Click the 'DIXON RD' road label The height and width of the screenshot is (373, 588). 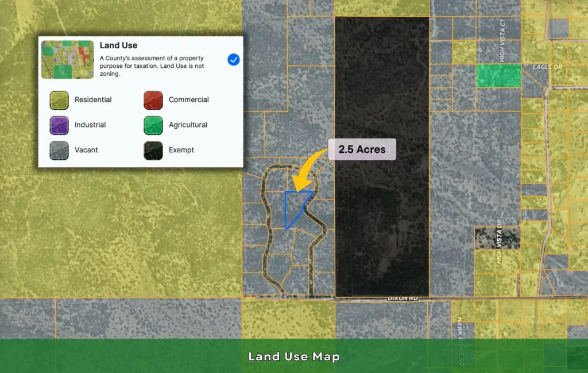403,298
